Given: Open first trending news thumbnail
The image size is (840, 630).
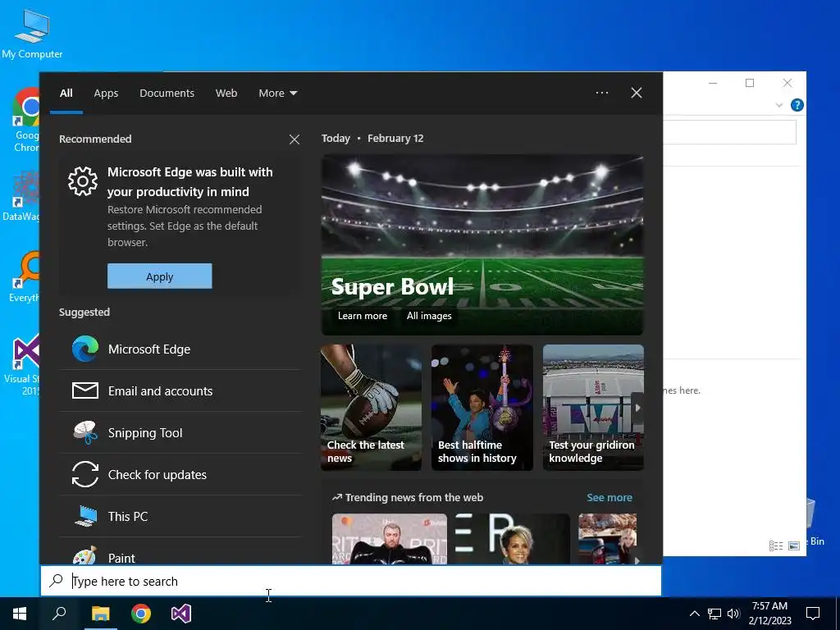Looking at the screenshot, I should coord(390,539).
